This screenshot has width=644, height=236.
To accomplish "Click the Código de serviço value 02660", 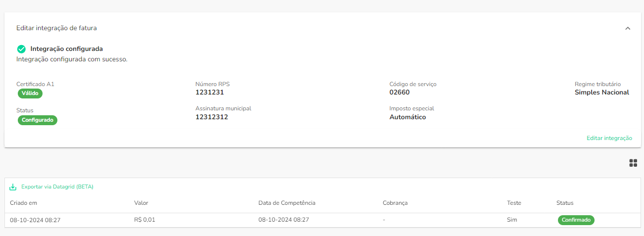I will (399, 92).
